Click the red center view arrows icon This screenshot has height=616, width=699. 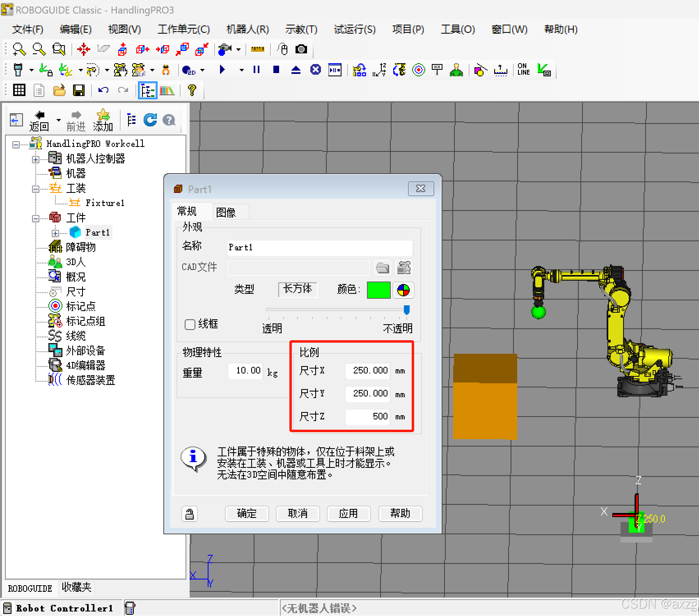[83, 49]
